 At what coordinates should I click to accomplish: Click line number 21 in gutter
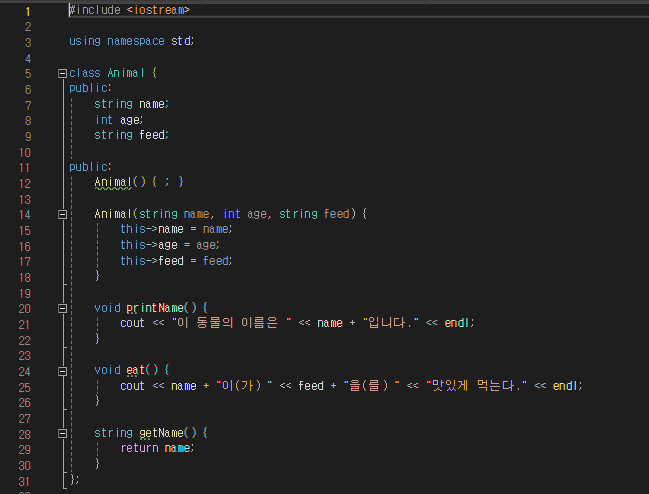(24, 324)
